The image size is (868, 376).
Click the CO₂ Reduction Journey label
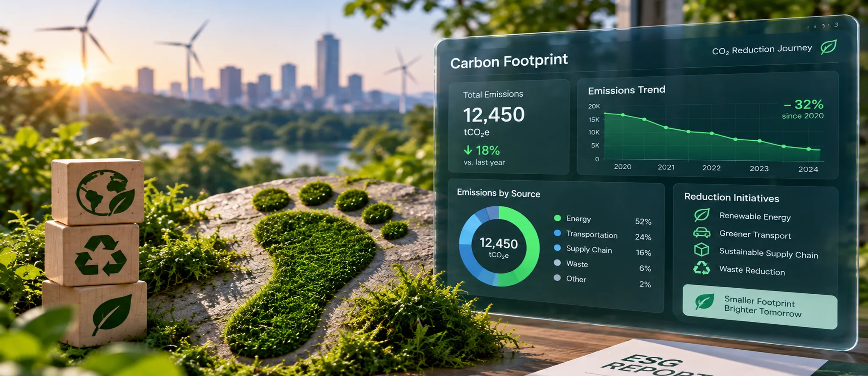point(762,50)
